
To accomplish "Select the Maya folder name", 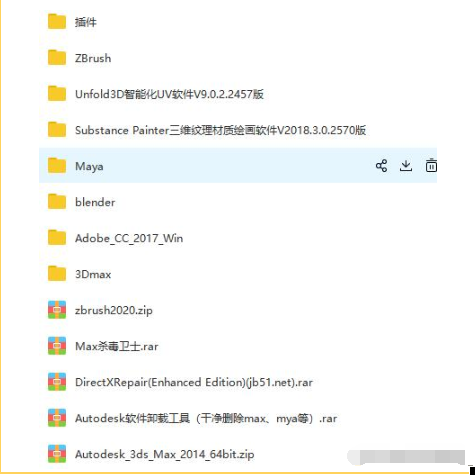I will [x=89, y=166].
